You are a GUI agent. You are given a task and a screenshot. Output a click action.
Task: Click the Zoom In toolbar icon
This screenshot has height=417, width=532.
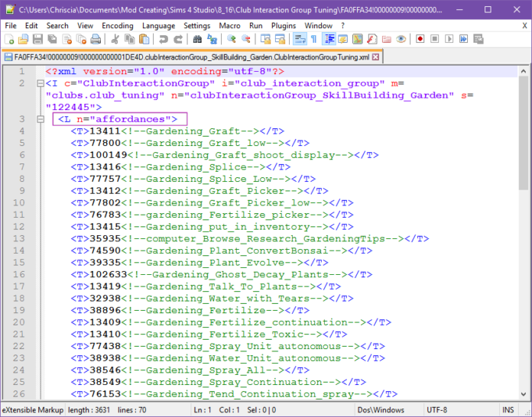tap(232, 39)
